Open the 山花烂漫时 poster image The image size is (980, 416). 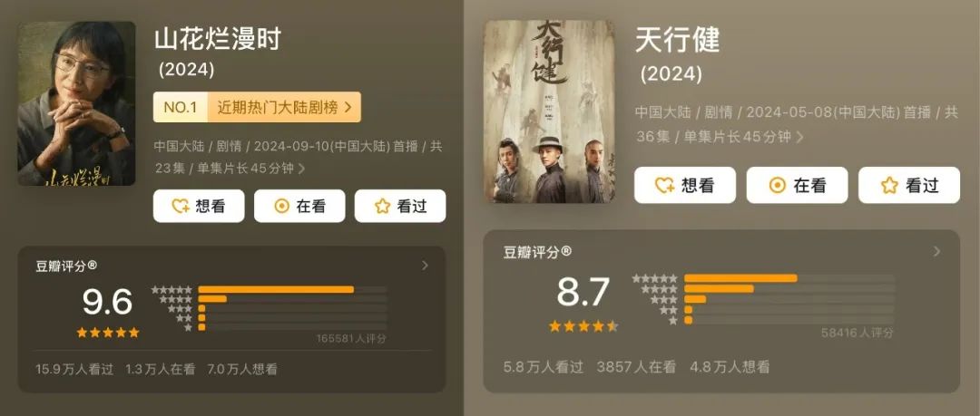click(76, 103)
